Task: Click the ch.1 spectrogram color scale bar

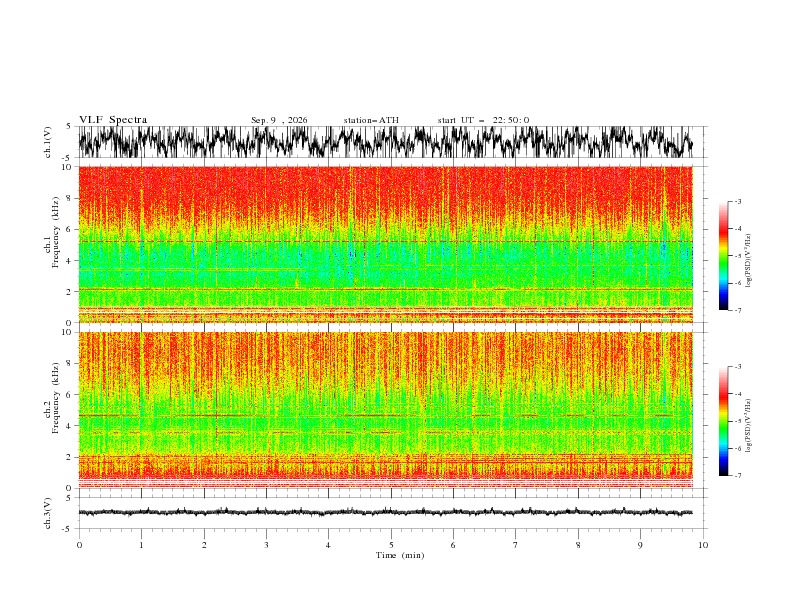Action: [723, 256]
